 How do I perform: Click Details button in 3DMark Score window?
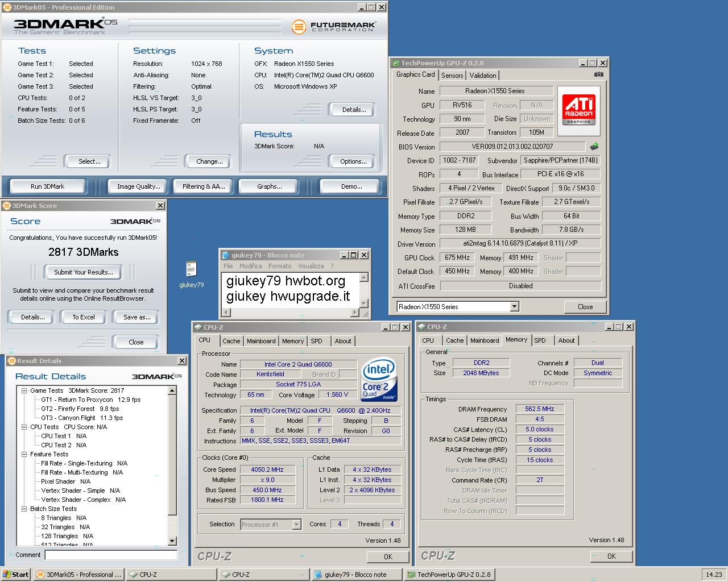point(32,317)
